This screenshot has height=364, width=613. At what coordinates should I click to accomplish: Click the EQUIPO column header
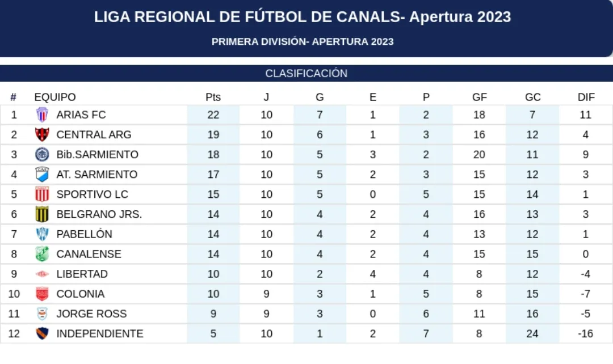(x=55, y=97)
